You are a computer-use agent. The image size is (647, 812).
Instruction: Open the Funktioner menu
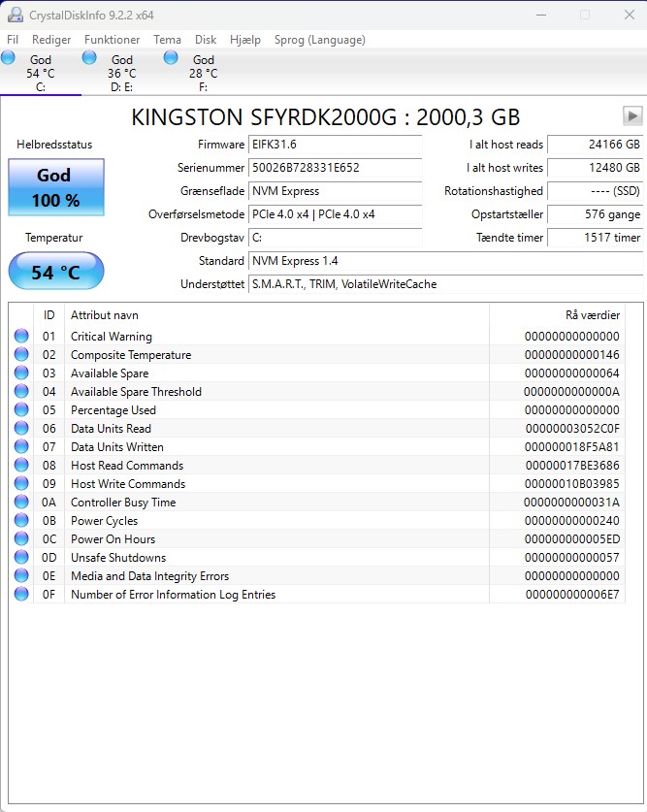(112, 40)
